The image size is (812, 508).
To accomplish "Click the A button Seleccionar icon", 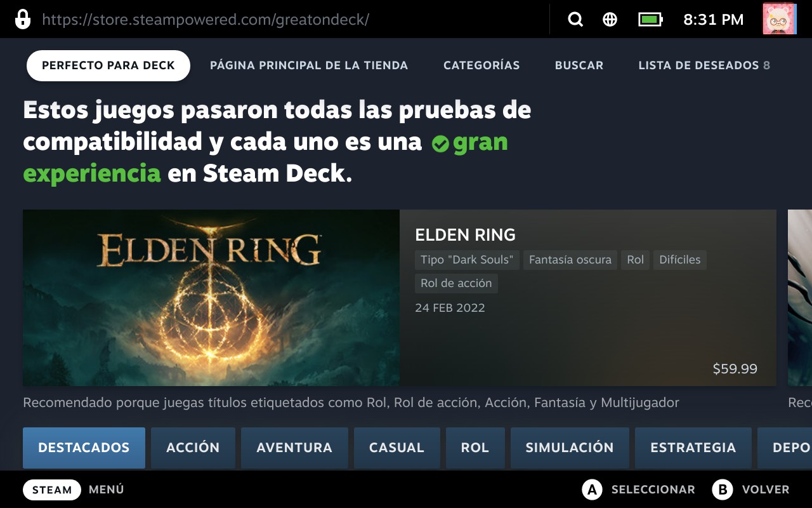I will pos(592,490).
